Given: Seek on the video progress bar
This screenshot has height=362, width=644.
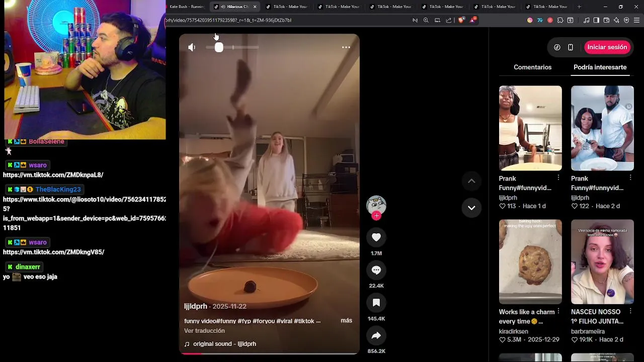Looking at the screenshot, I should coord(269,353).
